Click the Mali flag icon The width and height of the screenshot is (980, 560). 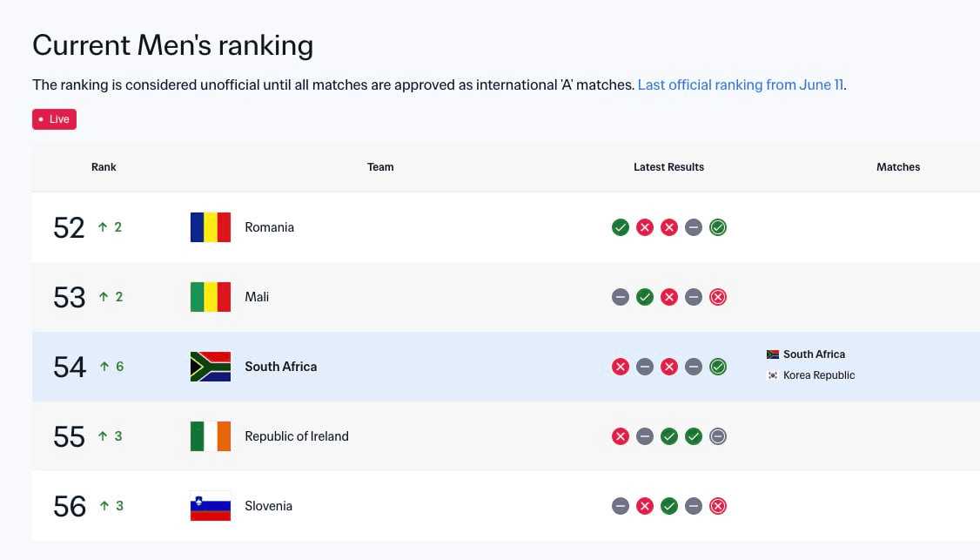tap(211, 297)
